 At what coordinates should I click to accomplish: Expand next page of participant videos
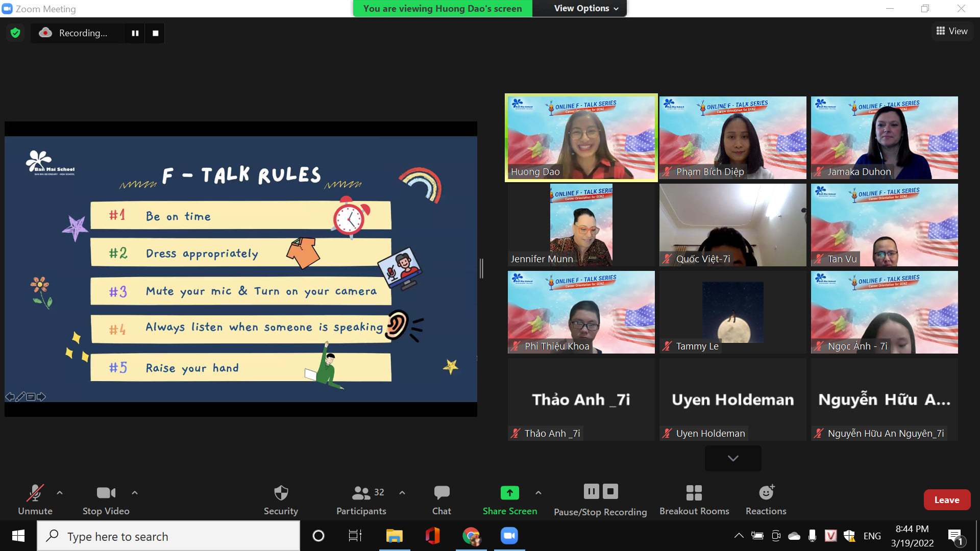[732, 458]
